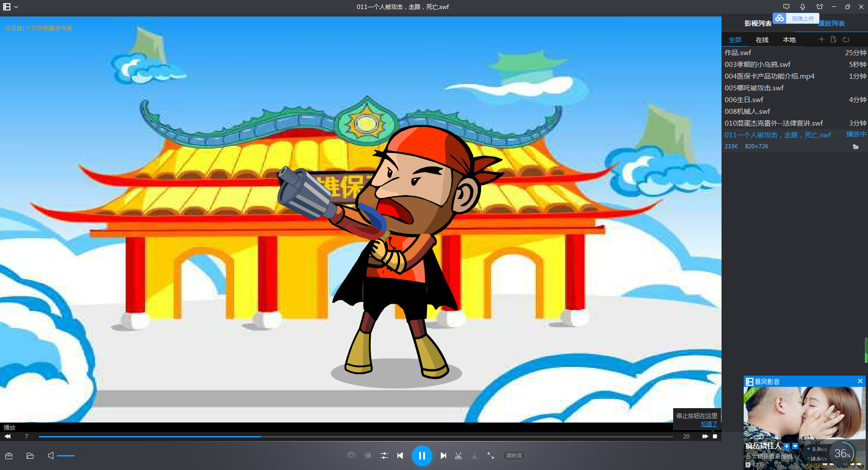The image size is (868, 470).
Task: Open a file with the folder icon
Action: (x=30, y=456)
